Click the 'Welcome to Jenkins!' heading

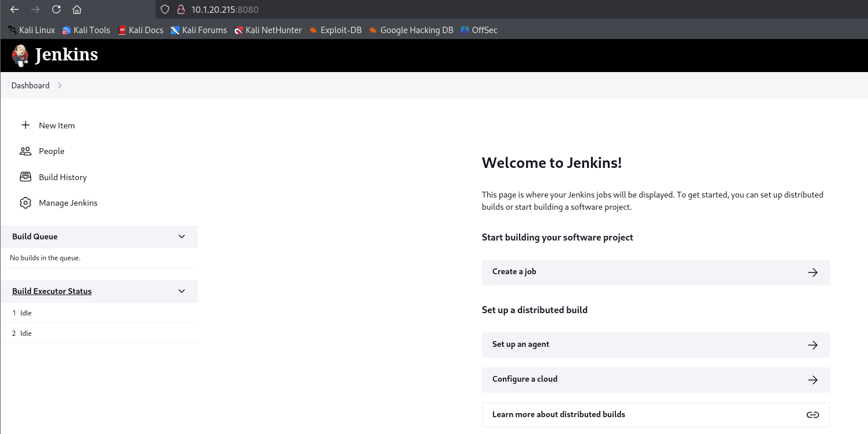[x=552, y=163]
